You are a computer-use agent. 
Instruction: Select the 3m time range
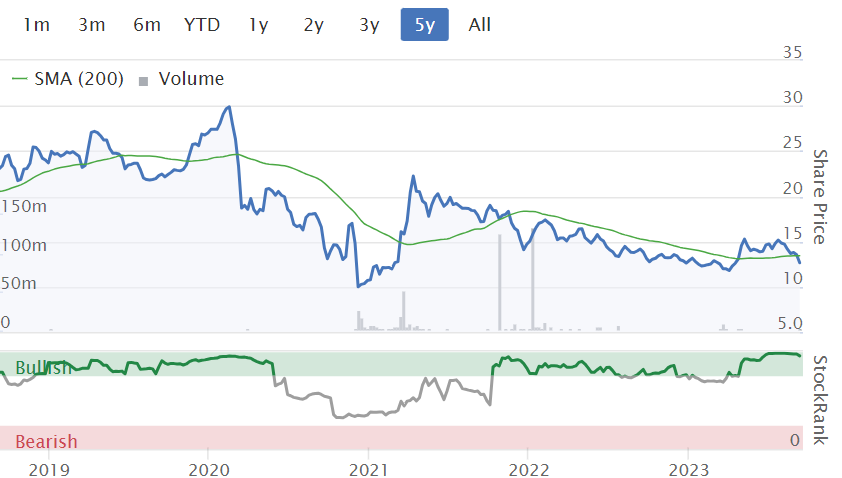point(92,25)
